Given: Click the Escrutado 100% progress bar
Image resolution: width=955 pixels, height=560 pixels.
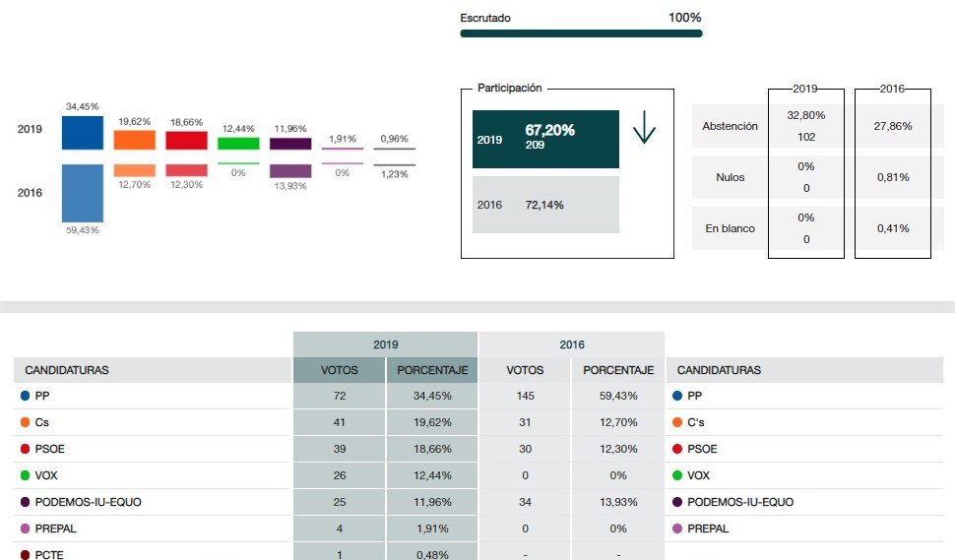Looking at the screenshot, I should [x=581, y=33].
